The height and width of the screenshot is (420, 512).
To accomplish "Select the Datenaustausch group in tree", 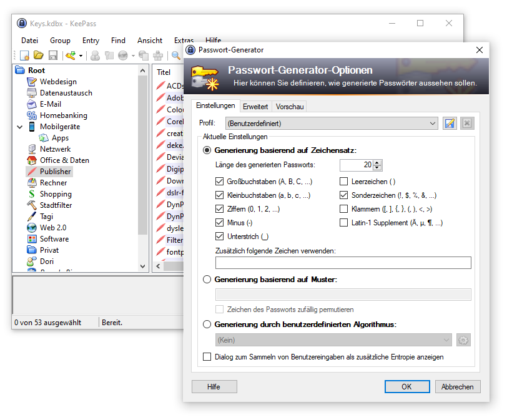I will 66,93.
